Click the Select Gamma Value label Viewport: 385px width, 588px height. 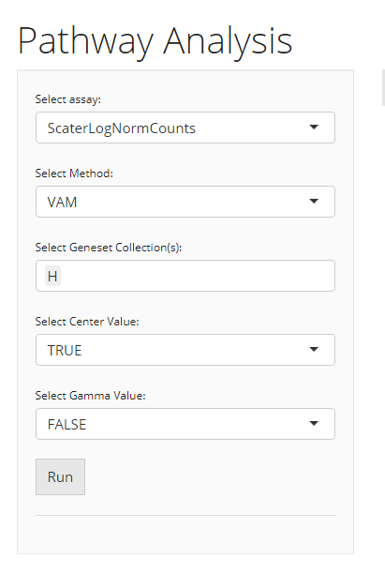(x=90, y=396)
